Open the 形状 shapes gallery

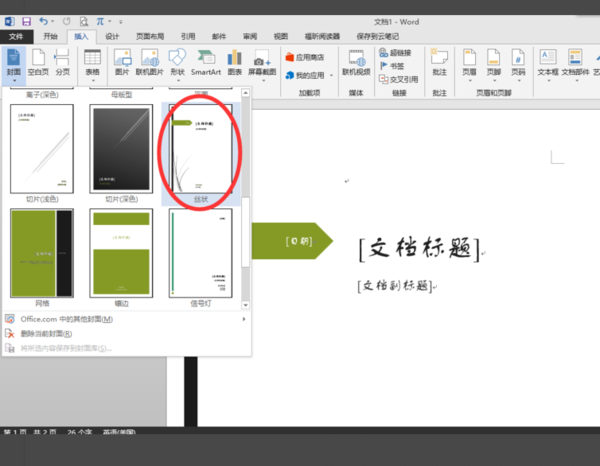[178, 65]
